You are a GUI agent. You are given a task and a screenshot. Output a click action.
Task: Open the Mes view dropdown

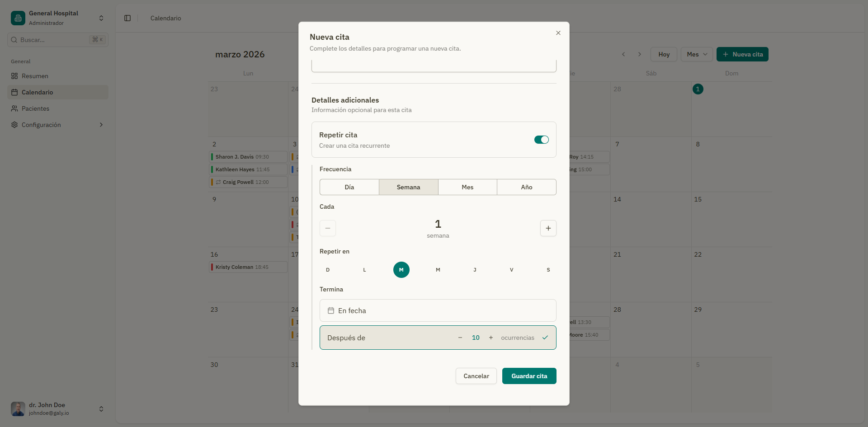(x=696, y=54)
